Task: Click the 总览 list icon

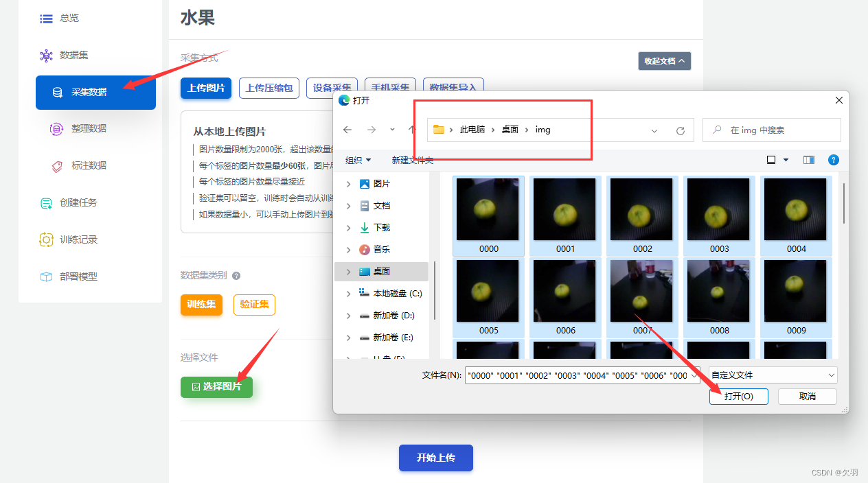Action: pos(46,19)
